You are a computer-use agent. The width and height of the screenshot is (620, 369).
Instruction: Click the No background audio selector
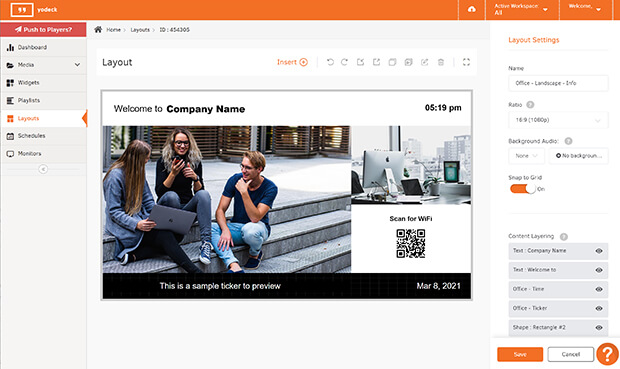578,156
